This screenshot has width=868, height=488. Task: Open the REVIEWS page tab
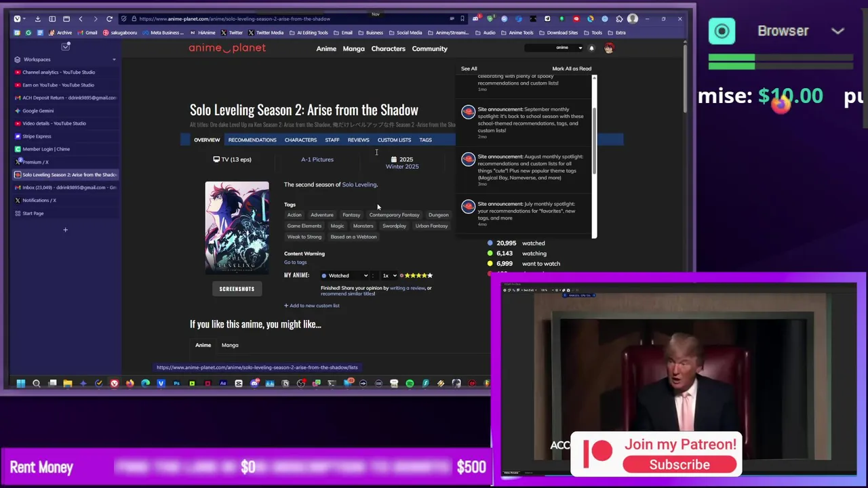[x=358, y=140]
